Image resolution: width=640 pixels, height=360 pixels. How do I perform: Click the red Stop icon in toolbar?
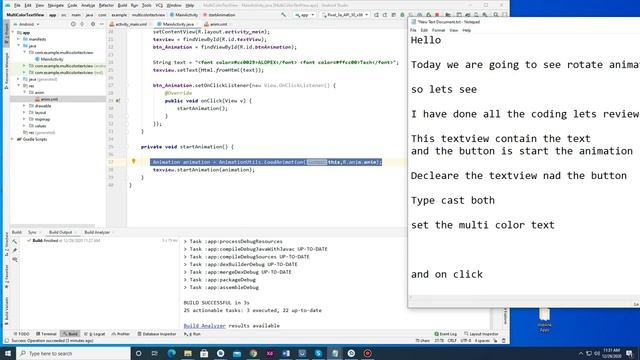pos(437,15)
